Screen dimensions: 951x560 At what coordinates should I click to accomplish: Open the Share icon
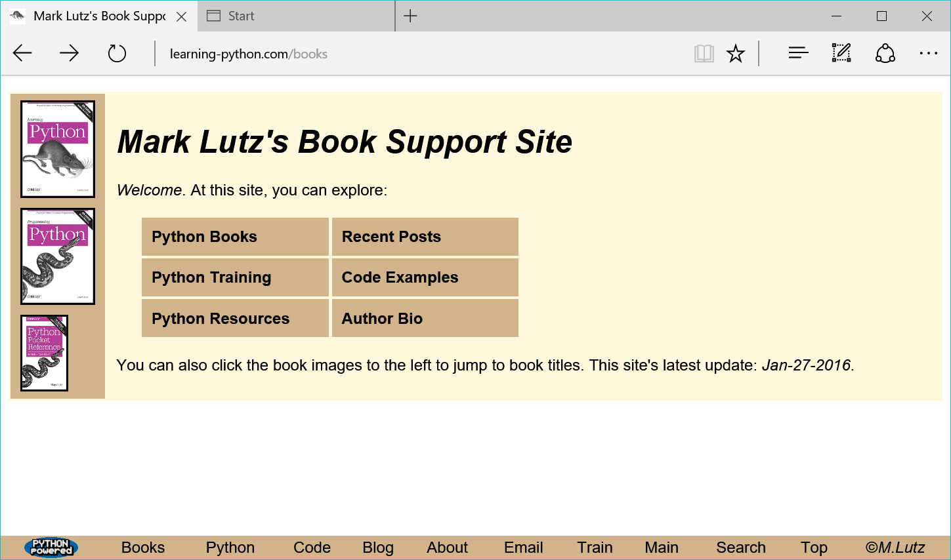(885, 54)
